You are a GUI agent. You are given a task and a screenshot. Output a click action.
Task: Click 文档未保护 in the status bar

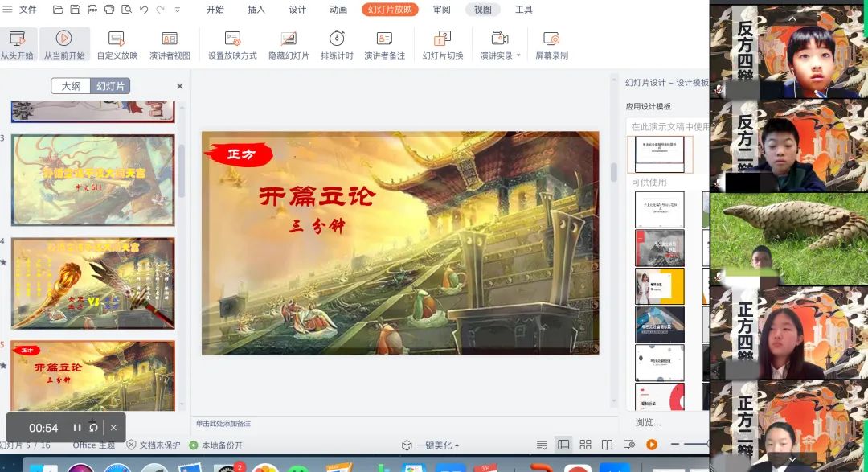[154, 445]
